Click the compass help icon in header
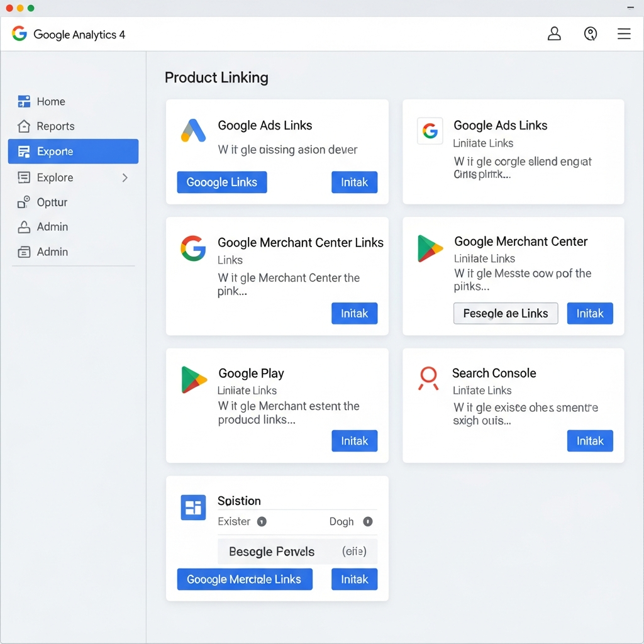Screen dimensions: 644x644 click(x=591, y=34)
